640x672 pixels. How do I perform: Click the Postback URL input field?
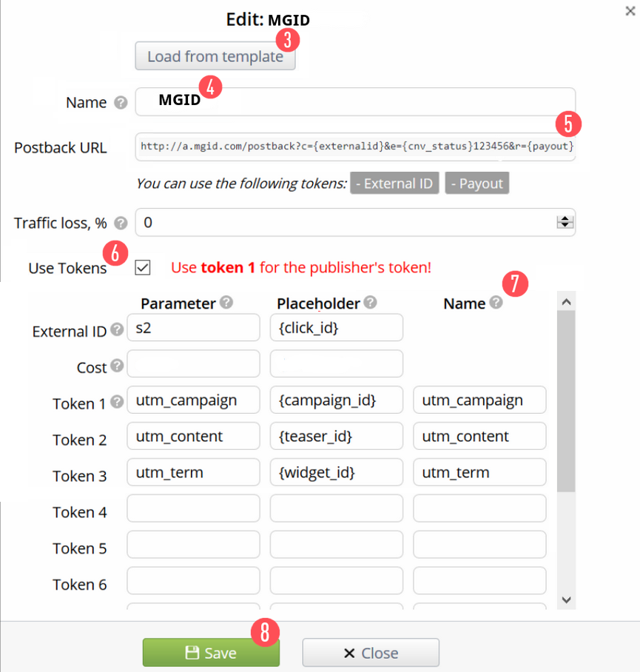(x=355, y=147)
